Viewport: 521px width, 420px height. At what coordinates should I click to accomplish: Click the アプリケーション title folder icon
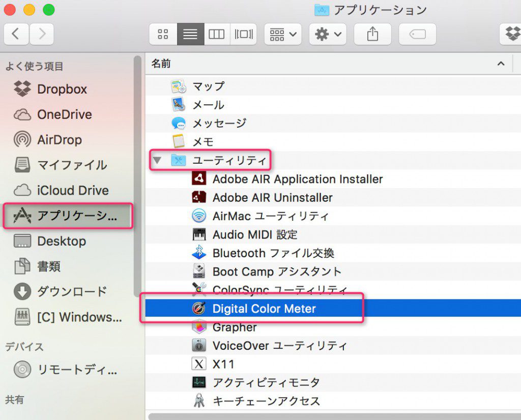coord(322,10)
